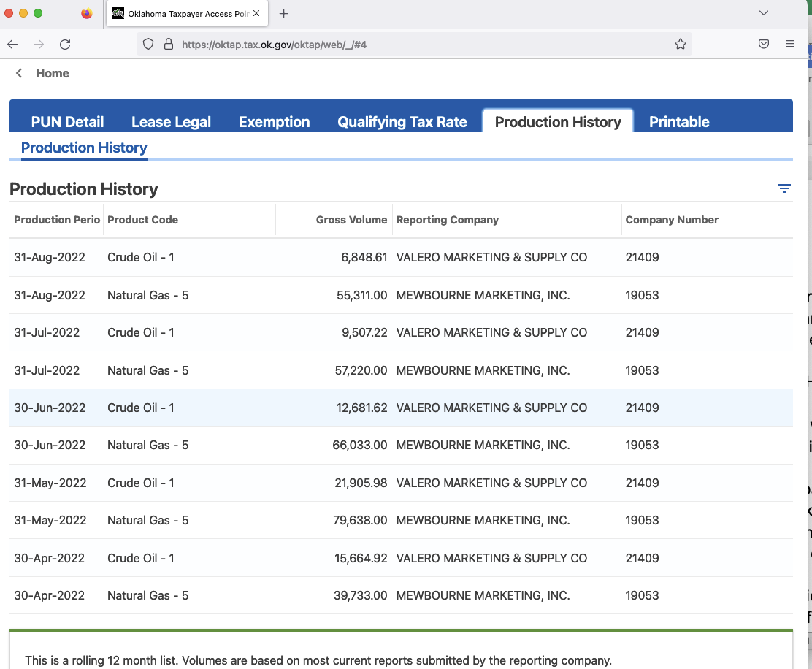This screenshot has width=812, height=669.
Task: Open the list all tabs chevron
Action: 764,13
